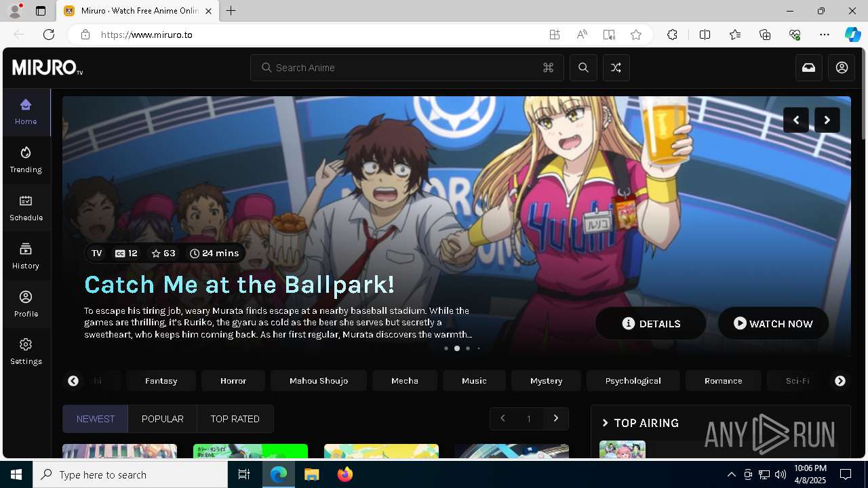Open browser Settings and more menu
This screenshot has height=488, width=868.
click(825, 35)
